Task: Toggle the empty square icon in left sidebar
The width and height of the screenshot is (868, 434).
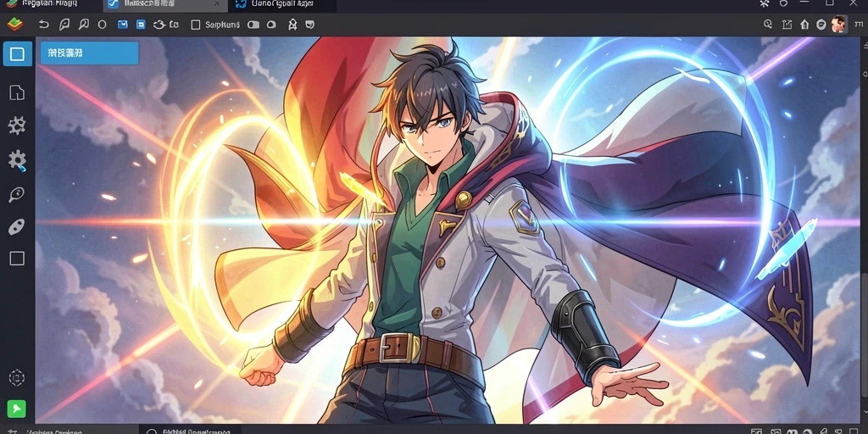Action: (17, 259)
